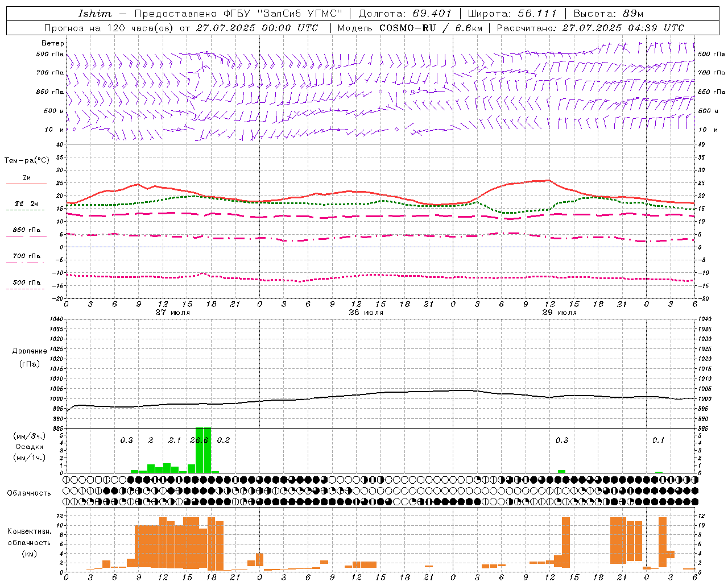Screen dimensions: 728x582
Task: Click the green Td 2м dew point legend line
Action: [x=25, y=210]
